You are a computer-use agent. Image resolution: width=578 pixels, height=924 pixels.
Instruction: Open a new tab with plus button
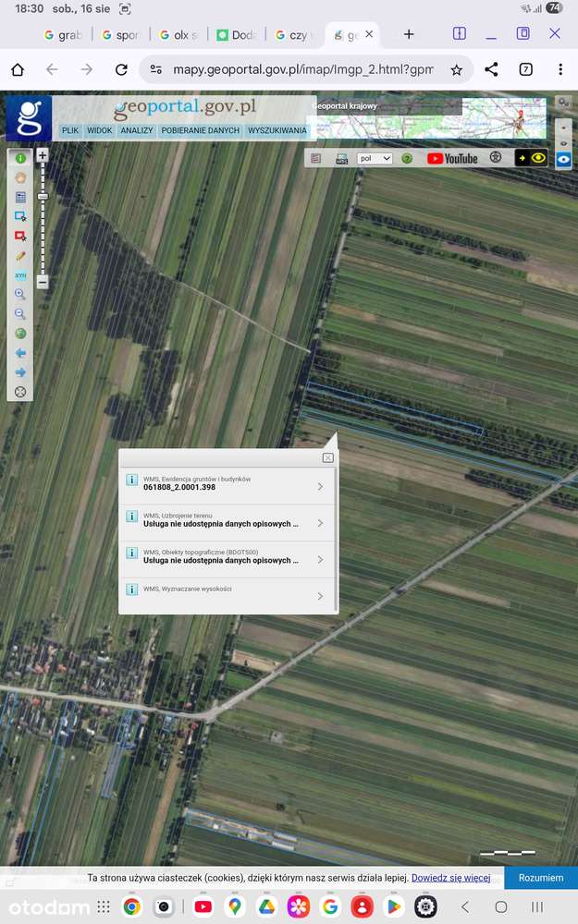tap(409, 34)
